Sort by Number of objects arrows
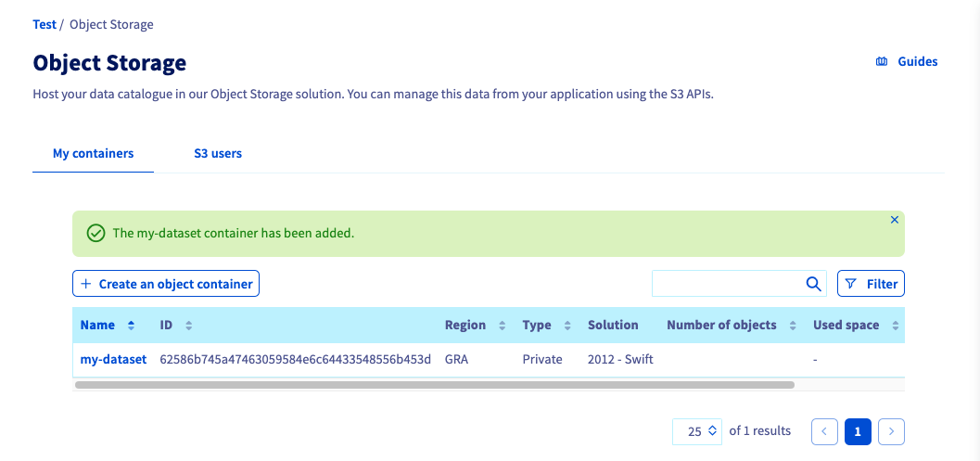Viewport: 980px width, 461px height. click(794, 326)
